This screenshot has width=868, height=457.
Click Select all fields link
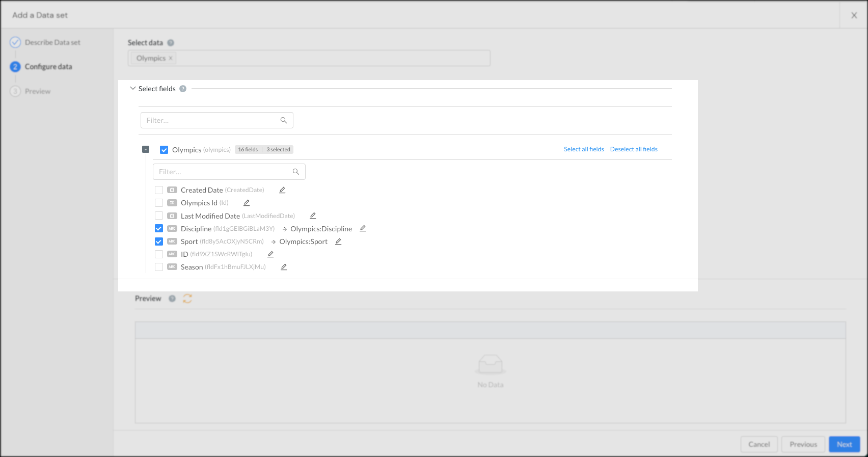[x=584, y=149]
